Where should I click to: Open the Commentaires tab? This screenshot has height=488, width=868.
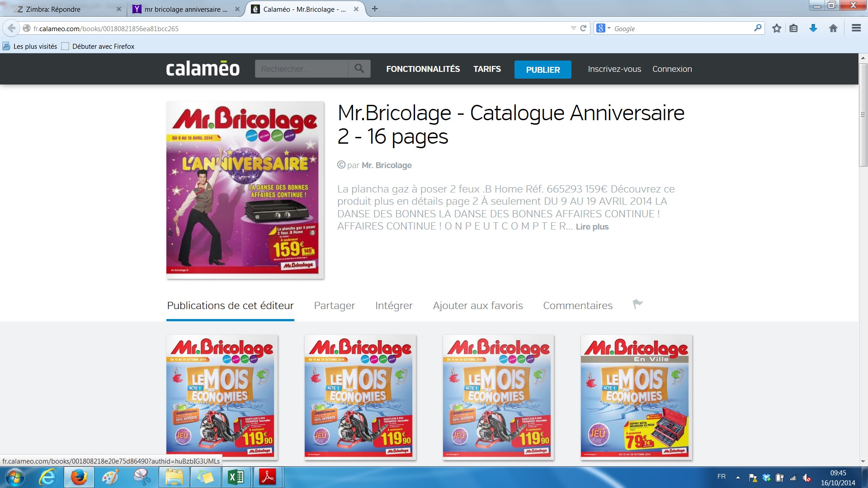pos(577,306)
